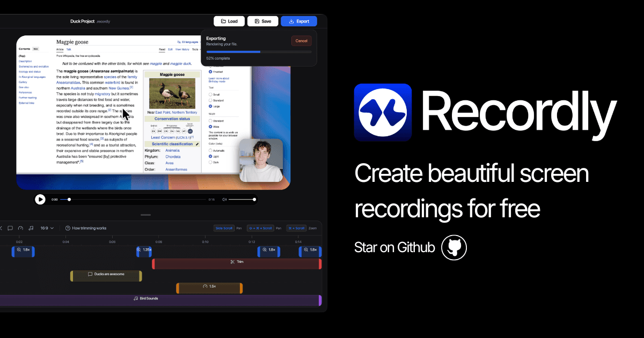Collapse the toolbar using the left chevron

tap(2, 228)
